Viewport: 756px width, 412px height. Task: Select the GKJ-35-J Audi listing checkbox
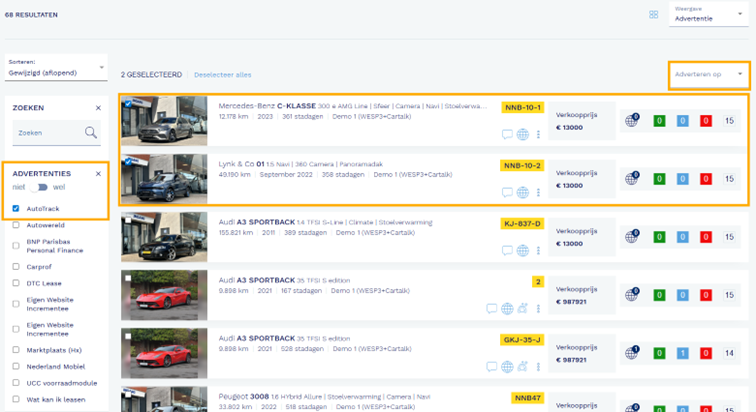(128, 336)
